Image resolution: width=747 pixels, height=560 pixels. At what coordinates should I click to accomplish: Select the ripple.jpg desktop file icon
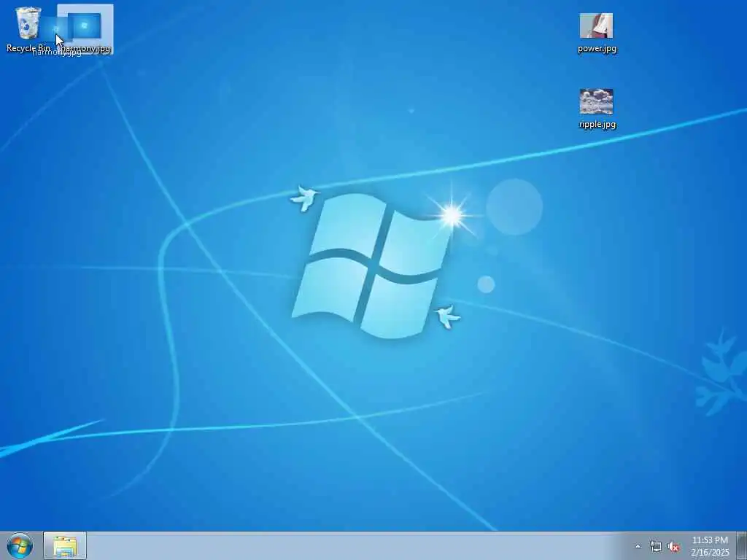pos(597,101)
